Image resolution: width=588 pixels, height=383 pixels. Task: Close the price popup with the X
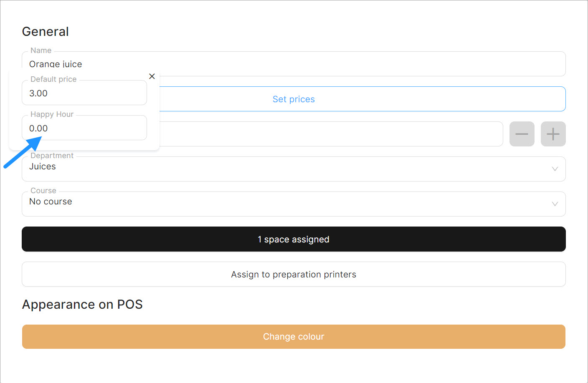pos(152,76)
